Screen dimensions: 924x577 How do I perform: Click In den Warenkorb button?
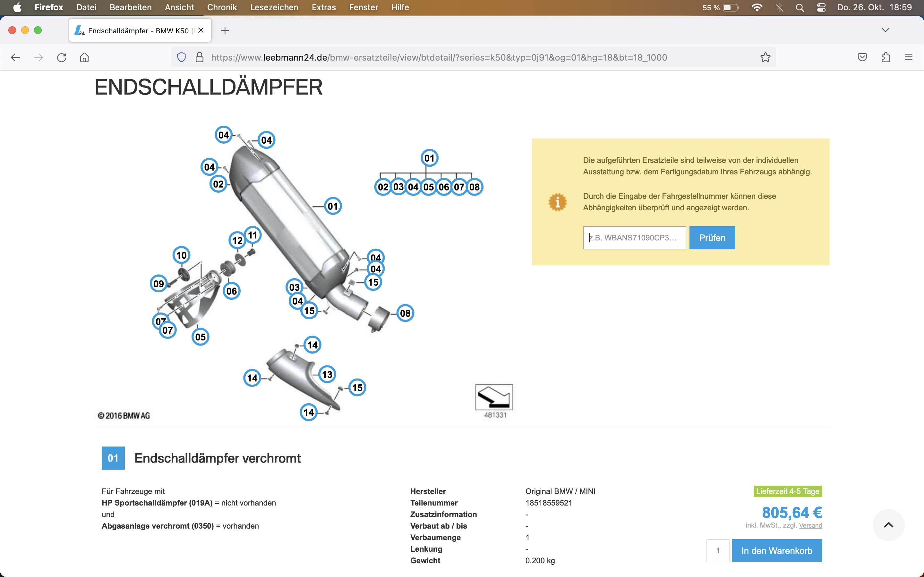[x=776, y=551]
